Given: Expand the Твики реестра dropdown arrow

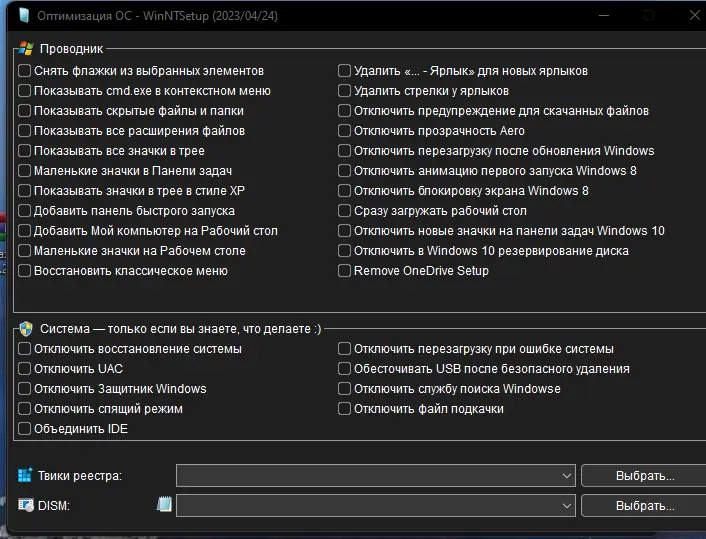Looking at the screenshot, I should (x=567, y=476).
